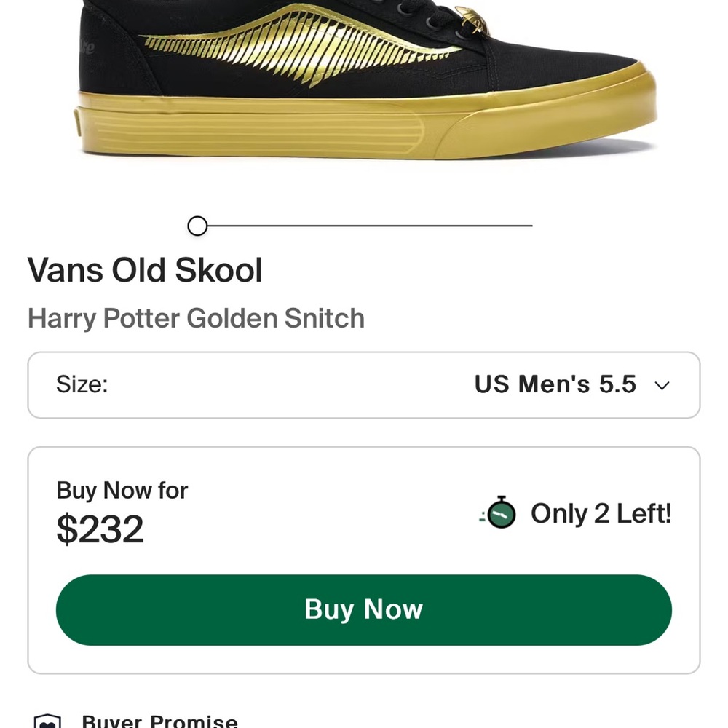Click the Size: field label
The height and width of the screenshot is (728, 728).
(x=82, y=384)
